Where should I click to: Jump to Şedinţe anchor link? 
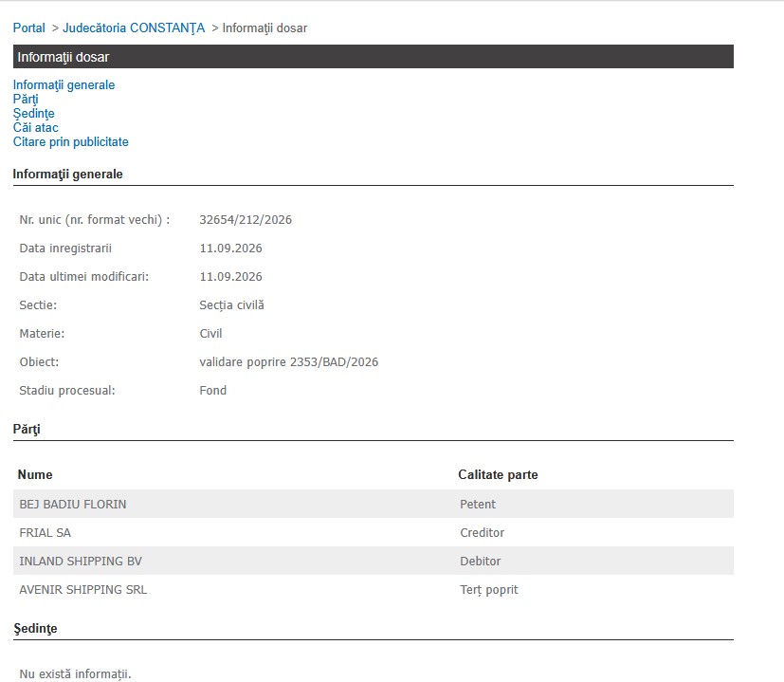click(33, 114)
